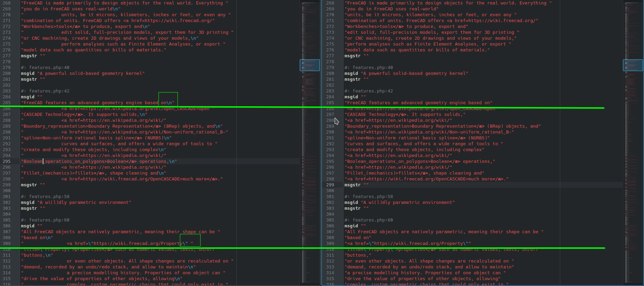Click 'FreeCAD is made primarily' on right pane line 268

tap(381, 3)
